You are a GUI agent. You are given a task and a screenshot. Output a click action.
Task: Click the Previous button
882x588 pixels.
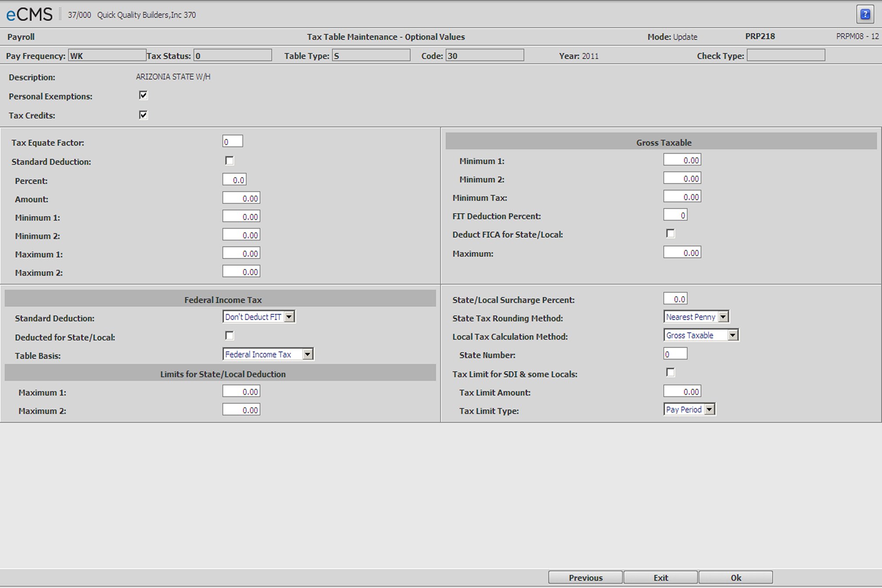tap(585, 577)
